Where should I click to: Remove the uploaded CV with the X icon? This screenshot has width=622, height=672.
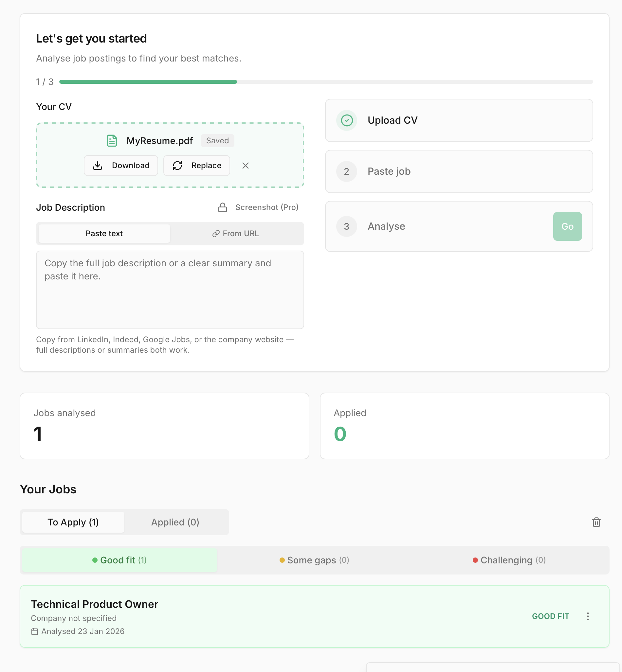246,166
